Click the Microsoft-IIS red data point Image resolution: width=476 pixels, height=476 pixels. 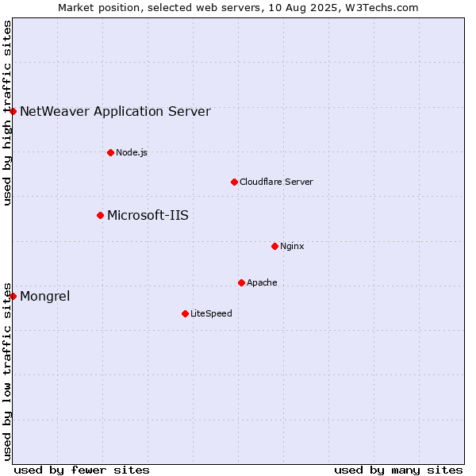pyautogui.click(x=101, y=216)
